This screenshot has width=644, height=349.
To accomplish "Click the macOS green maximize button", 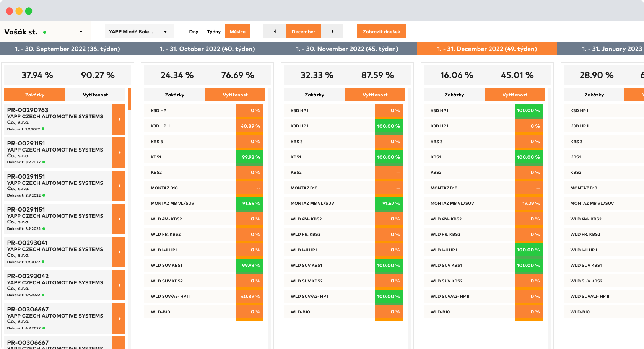I will [29, 11].
